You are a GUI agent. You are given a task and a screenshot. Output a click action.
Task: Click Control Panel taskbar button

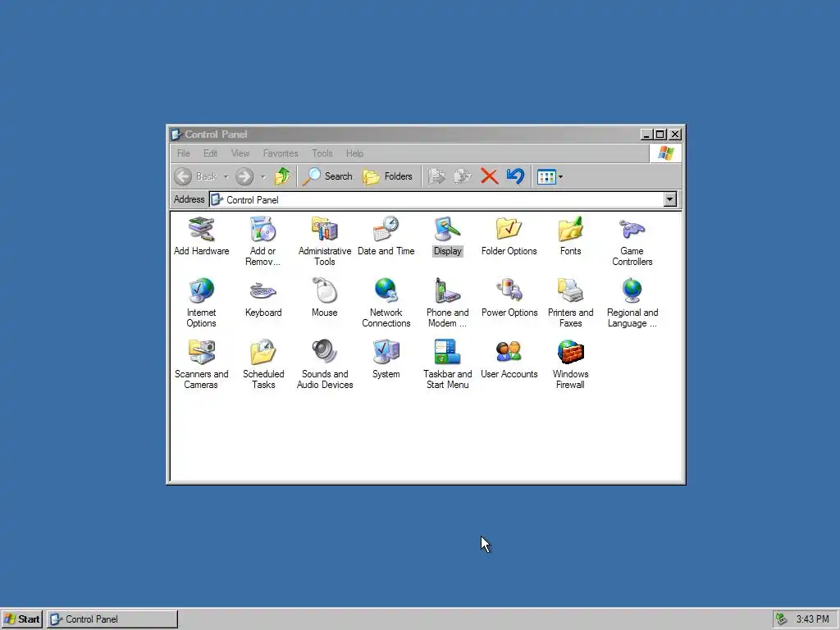click(x=112, y=619)
